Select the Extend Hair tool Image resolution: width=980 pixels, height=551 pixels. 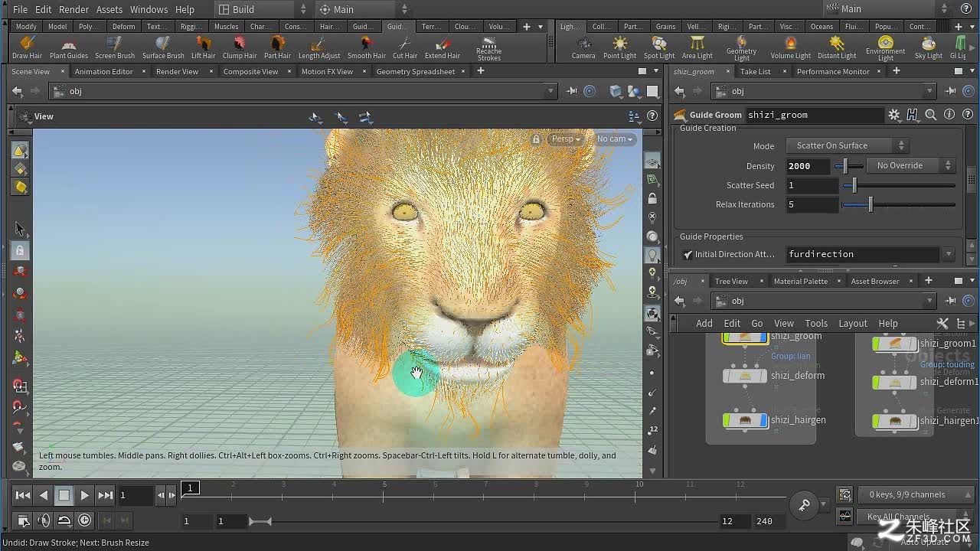pos(443,47)
